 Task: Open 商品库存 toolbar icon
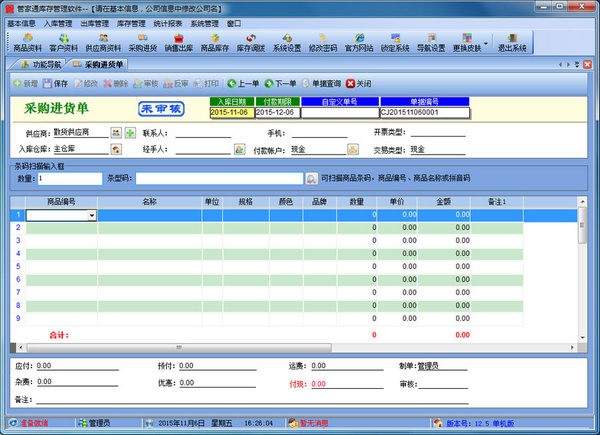coord(215,42)
